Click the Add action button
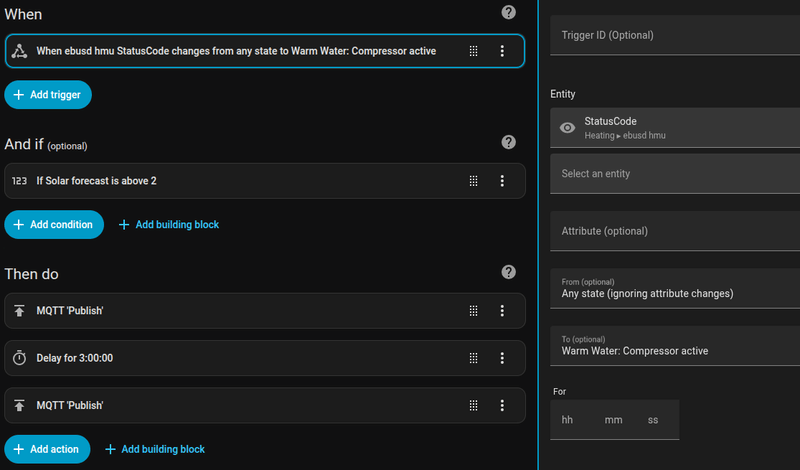Screen dimensions: 800x470 pos(47,449)
